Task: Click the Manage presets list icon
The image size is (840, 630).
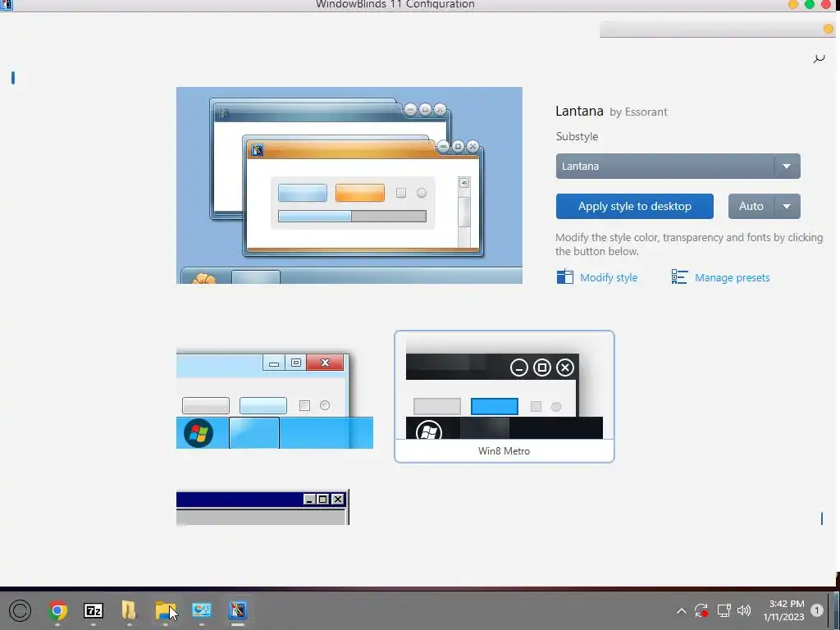Action: [x=679, y=276]
